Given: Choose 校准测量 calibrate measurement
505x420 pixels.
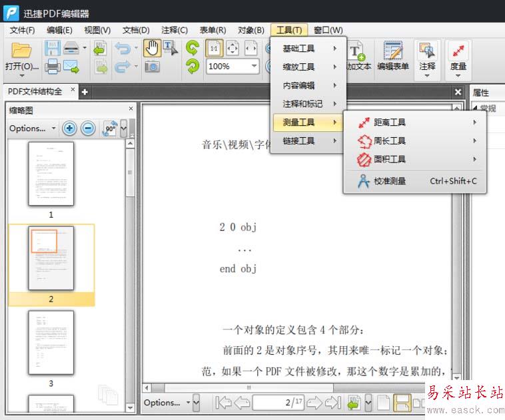Looking at the screenshot, I should (x=416, y=181).
